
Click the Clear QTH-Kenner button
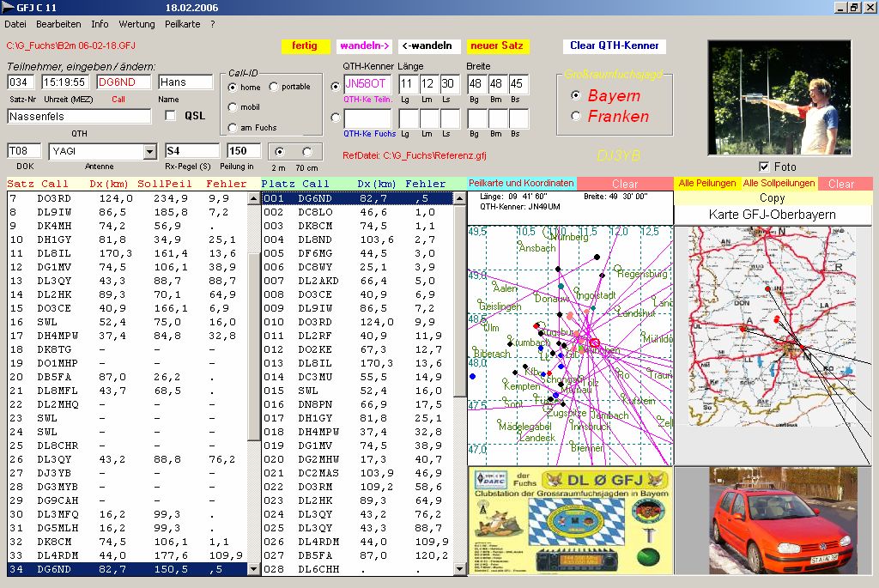point(614,46)
